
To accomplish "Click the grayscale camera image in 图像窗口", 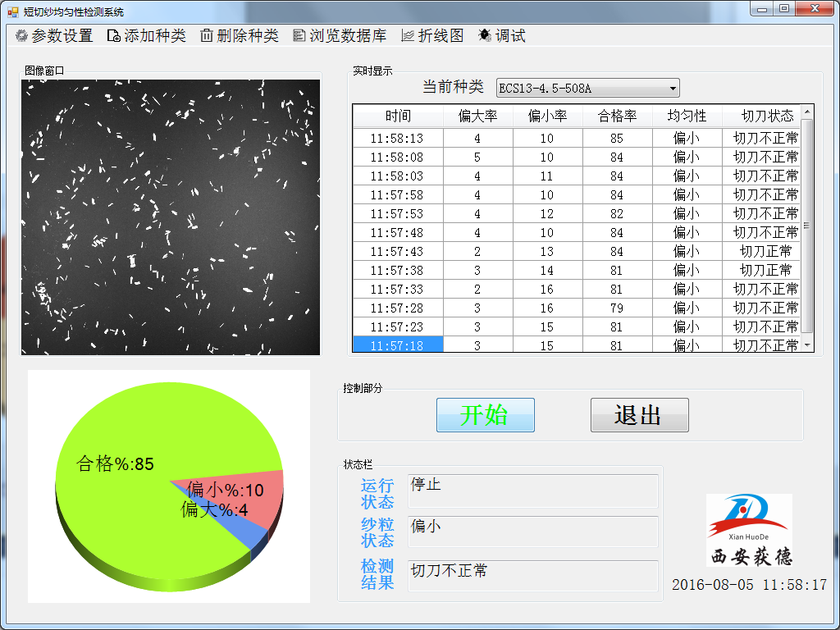I will pyautogui.click(x=170, y=217).
